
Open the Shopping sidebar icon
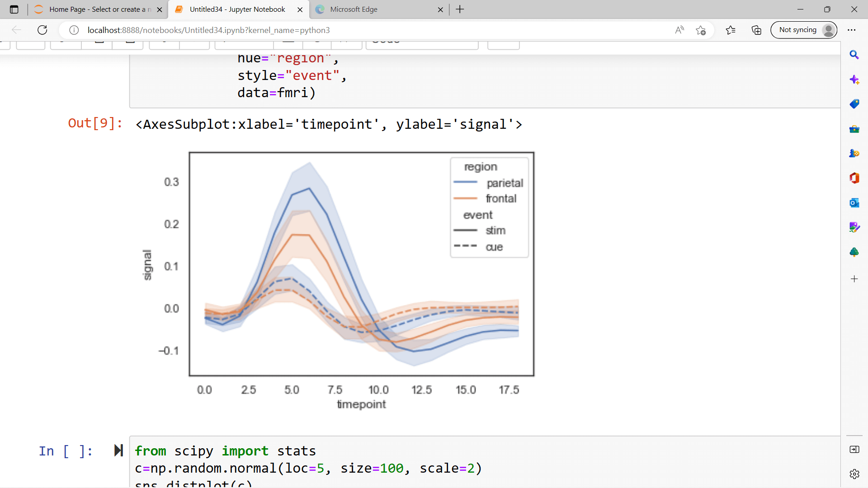854,104
